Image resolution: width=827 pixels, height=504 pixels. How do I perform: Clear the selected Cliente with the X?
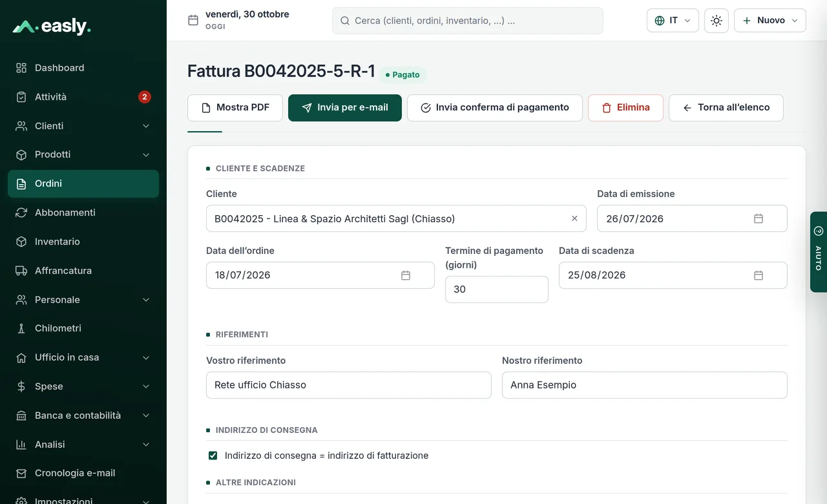click(574, 218)
